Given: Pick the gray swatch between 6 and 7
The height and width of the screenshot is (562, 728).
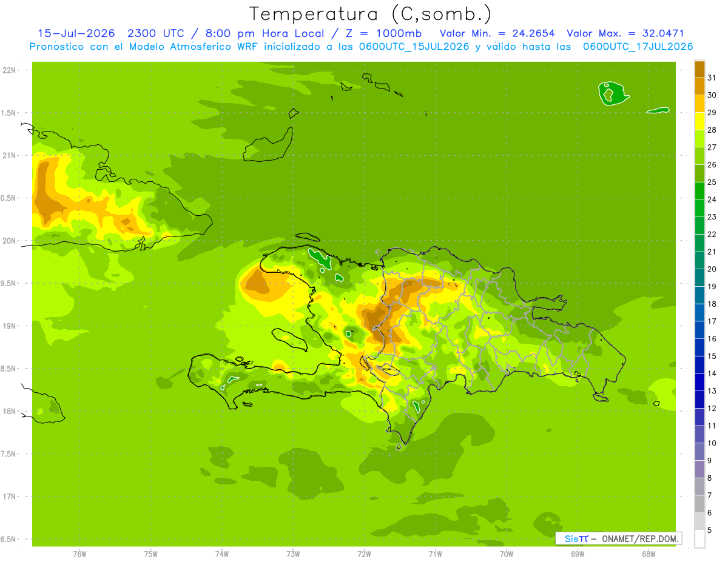Looking at the screenshot, I should tap(699, 504).
